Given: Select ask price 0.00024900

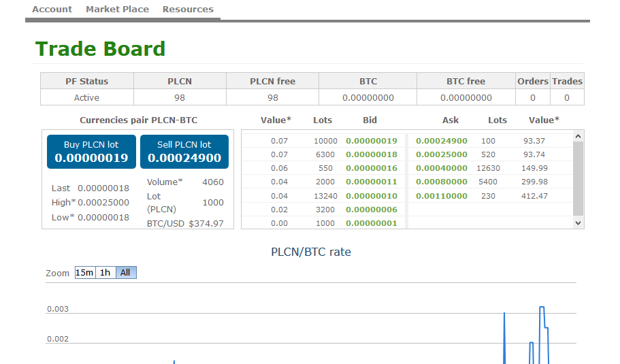Looking at the screenshot, I should pos(442,141).
